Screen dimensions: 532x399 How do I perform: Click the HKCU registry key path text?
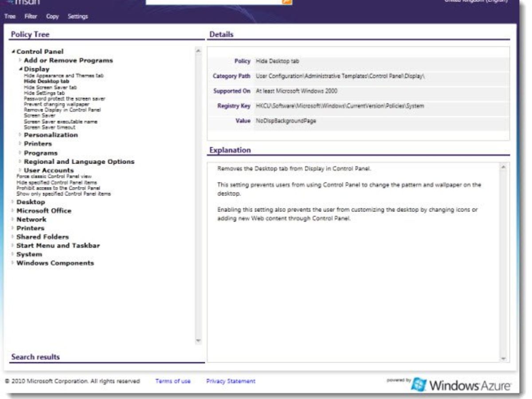[340, 106]
